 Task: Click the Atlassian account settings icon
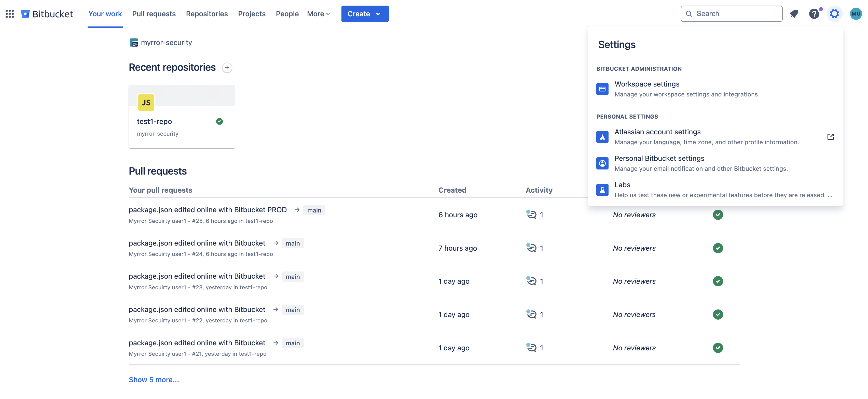coord(602,137)
